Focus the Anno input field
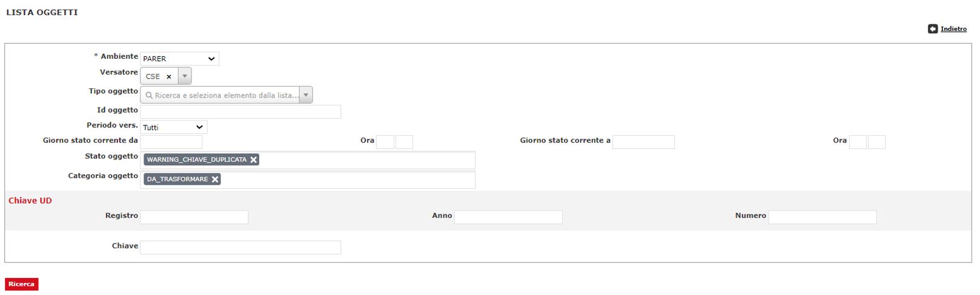Viewport: 980px width, 295px height. pyautogui.click(x=508, y=217)
